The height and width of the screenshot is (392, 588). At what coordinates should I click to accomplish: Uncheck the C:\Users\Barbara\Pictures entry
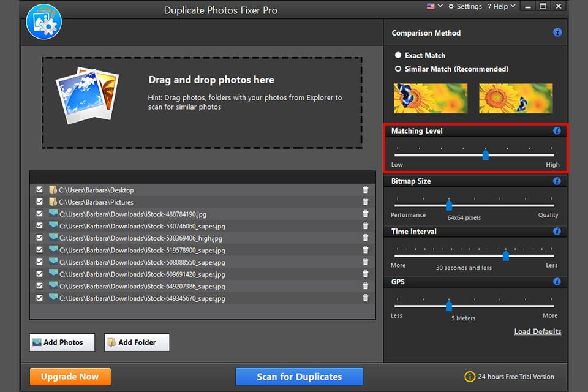(39, 202)
